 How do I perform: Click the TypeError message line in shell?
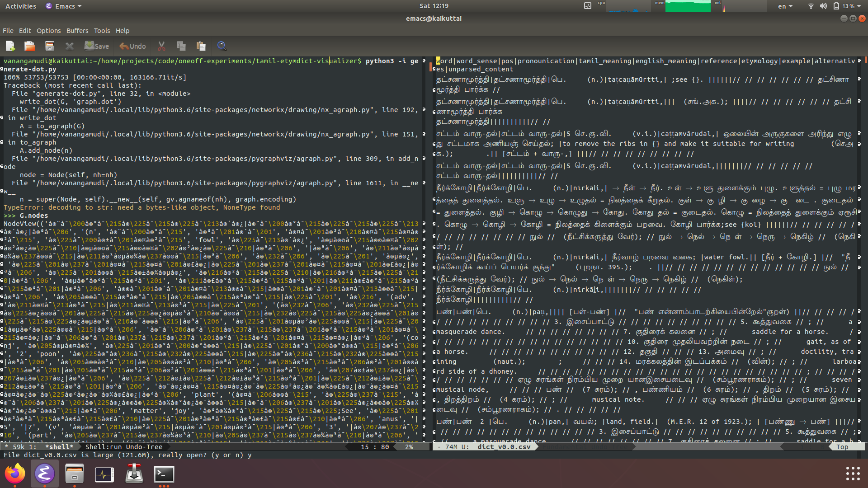click(x=142, y=207)
